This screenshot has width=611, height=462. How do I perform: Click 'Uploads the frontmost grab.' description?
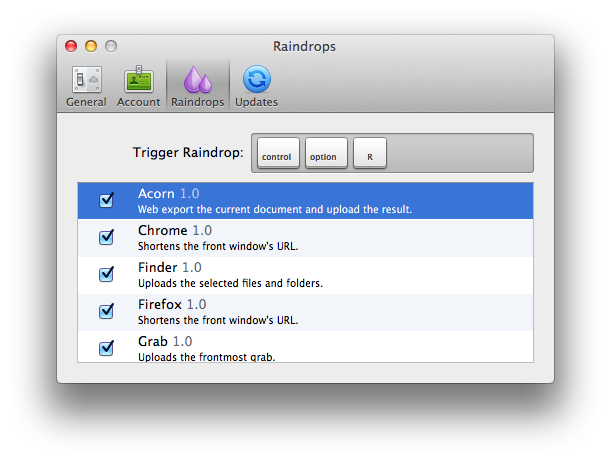pos(207,357)
